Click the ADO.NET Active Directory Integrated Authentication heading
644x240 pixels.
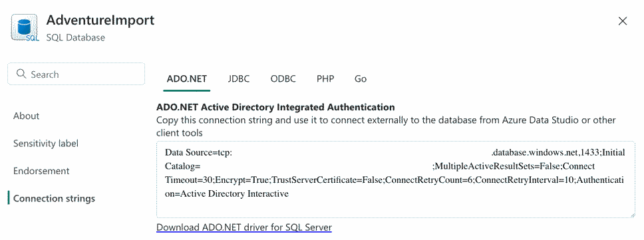pos(275,108)
